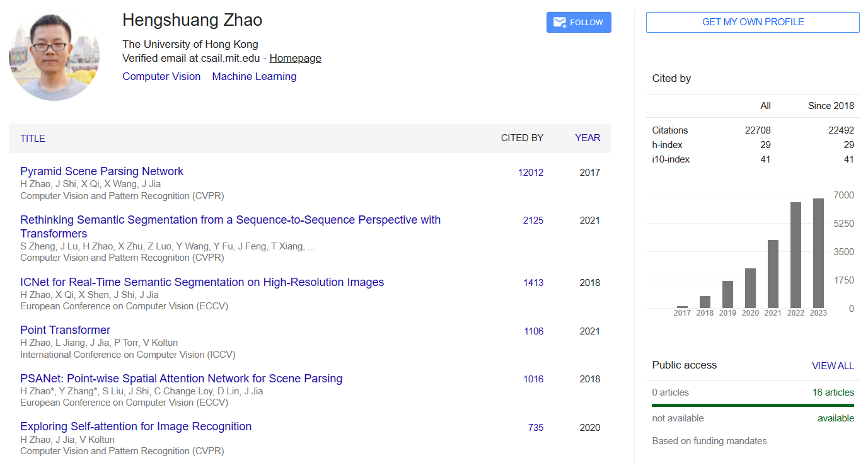Click Get My Own Profile button

[753, 22]
